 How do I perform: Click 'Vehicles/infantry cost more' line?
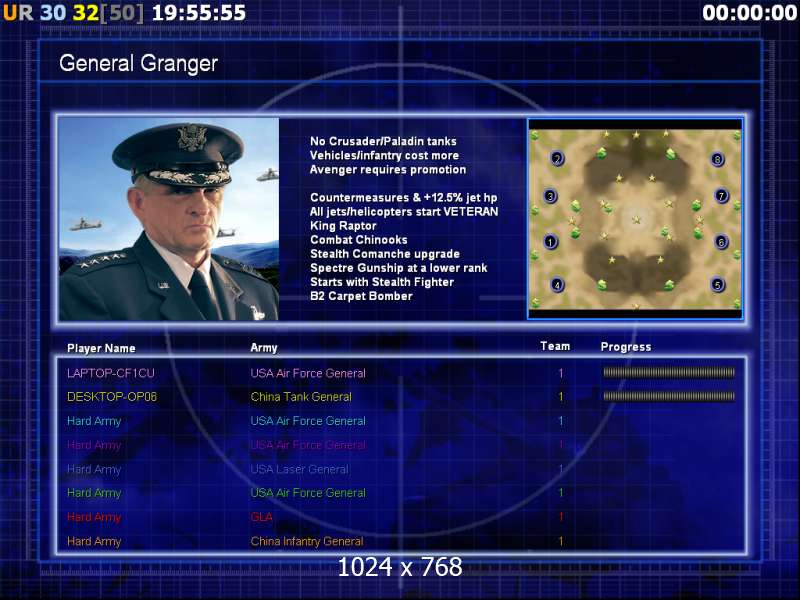click(x=384, y=155)
